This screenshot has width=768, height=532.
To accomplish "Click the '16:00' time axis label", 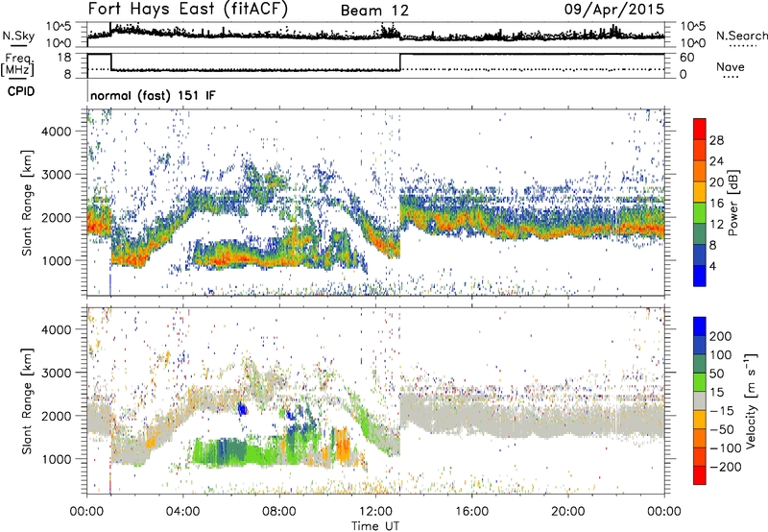I will point(471,512).
